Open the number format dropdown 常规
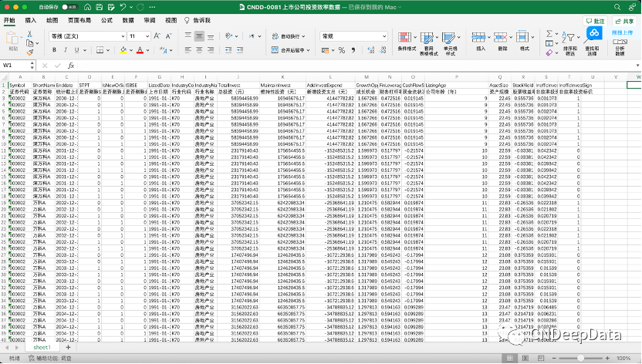642x364 pixels. click(353, 36)
